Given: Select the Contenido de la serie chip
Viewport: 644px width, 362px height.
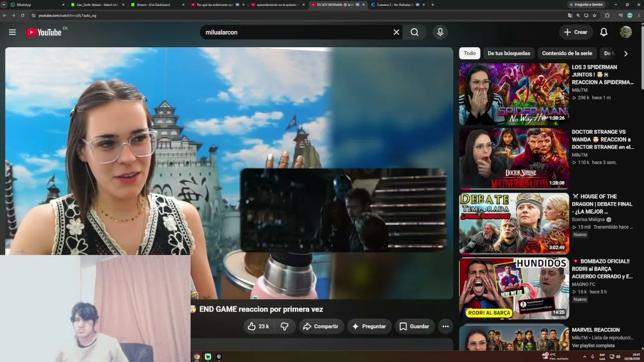Looking at the screenshot, I should click(x=567, y=53).
